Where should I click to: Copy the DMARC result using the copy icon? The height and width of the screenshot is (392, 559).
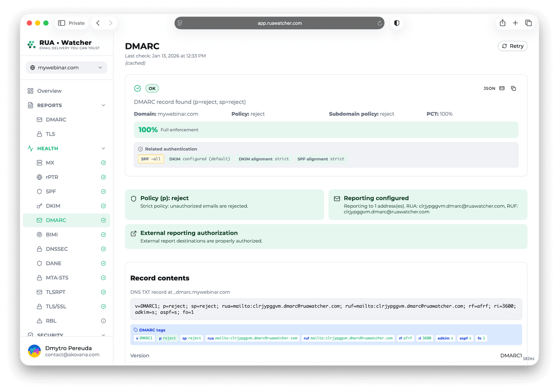point(513,88)
